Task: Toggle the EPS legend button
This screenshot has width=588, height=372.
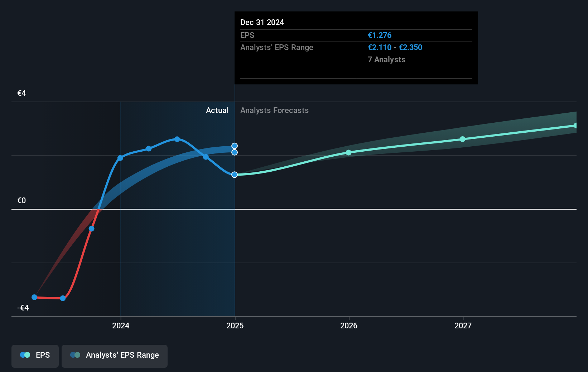Action: pyautogui.click(x=35, y=356)
